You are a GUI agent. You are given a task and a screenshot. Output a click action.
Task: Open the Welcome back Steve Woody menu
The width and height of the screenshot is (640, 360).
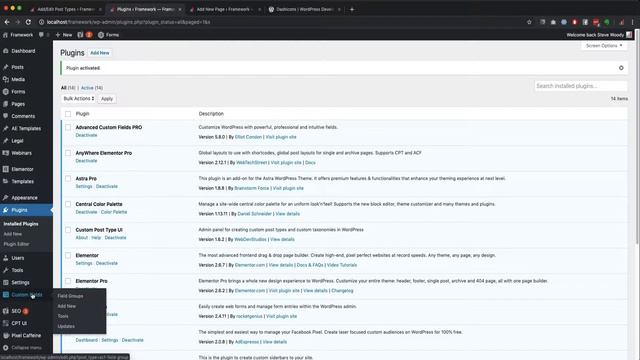tap(599, 35)
